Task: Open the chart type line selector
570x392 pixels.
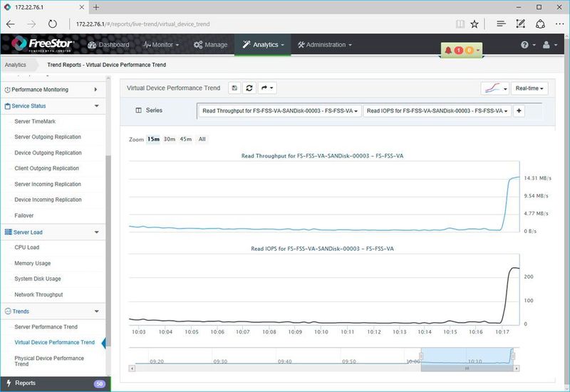Action: click(x=494, y=88)
